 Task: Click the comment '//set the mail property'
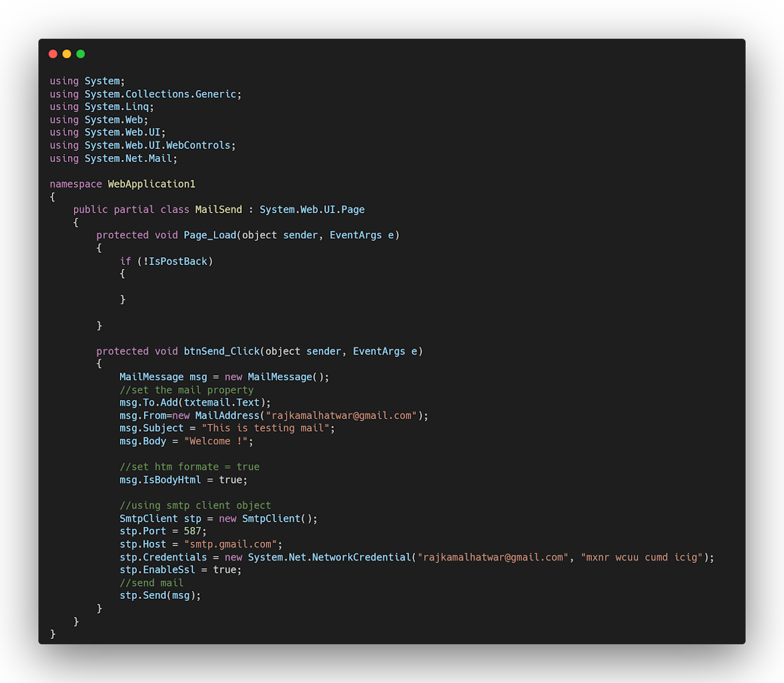click(x=187, y=390)
